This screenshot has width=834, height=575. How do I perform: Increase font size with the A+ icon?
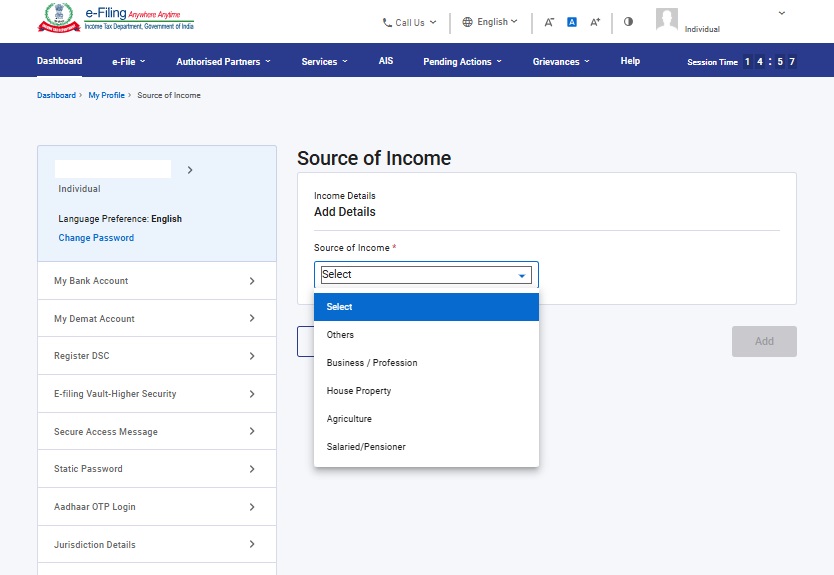[x=595, y=22]
